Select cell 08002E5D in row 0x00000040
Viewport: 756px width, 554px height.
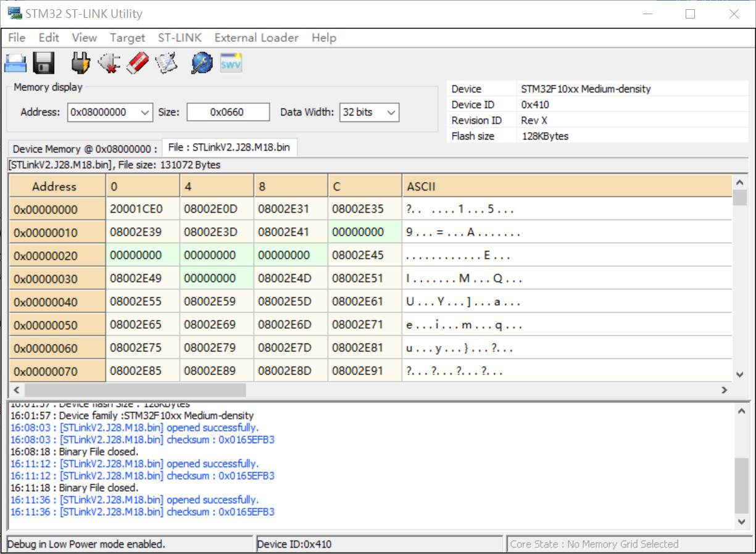pos(291,302)
